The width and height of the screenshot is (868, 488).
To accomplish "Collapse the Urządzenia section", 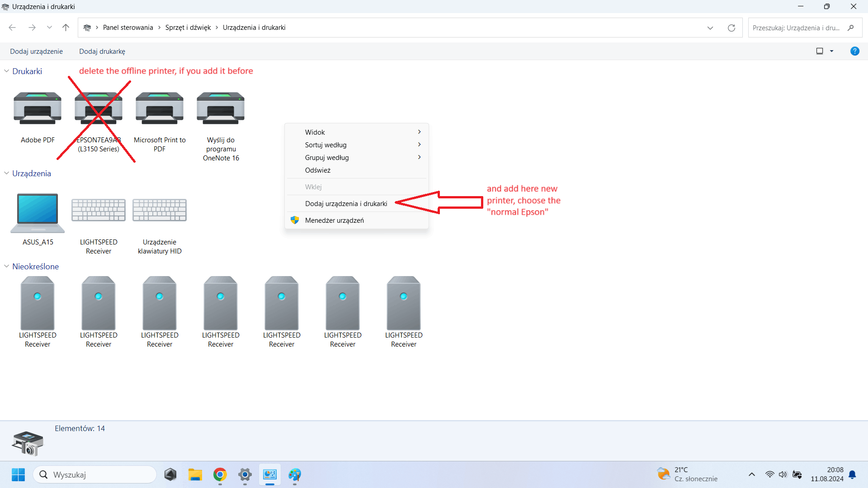I will (7, 173).
